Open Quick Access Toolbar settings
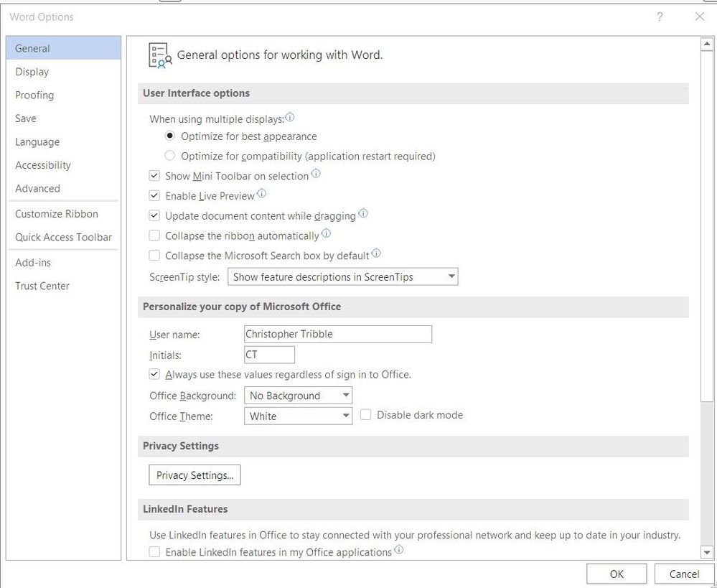Image resolution: width=717 pixels, height=588 pixels. coord(64,237)
